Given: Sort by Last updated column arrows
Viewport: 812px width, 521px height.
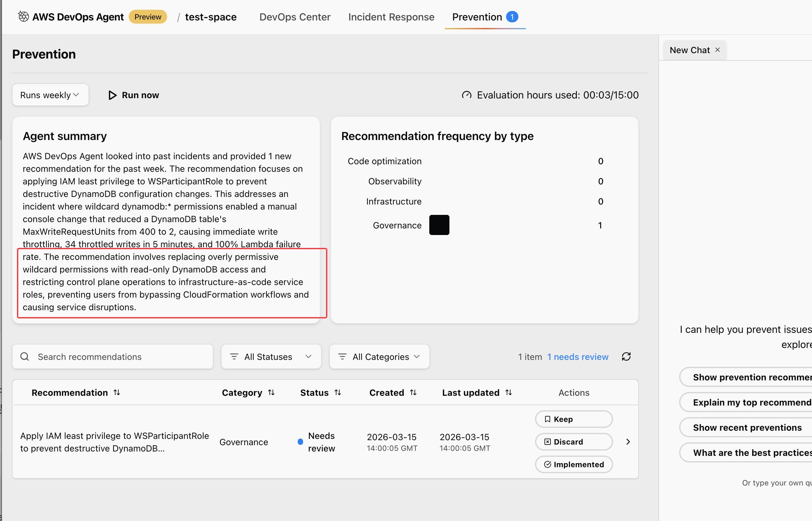Looking at the screenshot, I should [x=508, y=392].
